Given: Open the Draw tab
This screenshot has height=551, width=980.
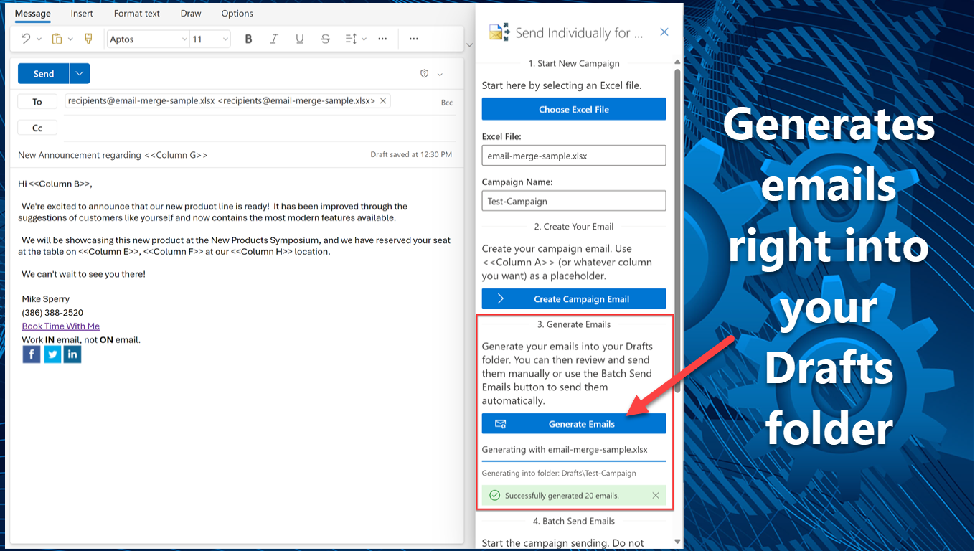Looking at the screenshot, I should pos(191,14).
